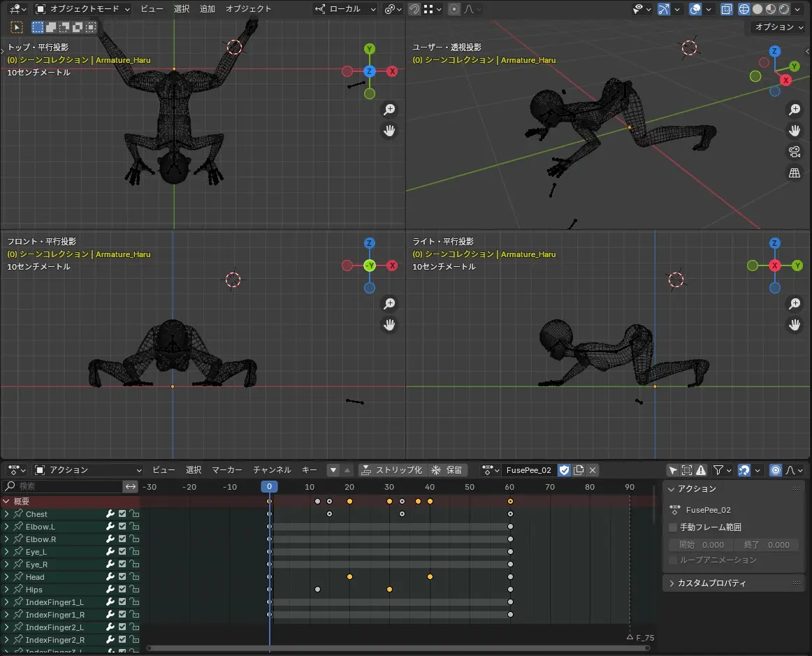The height and width of the screenshot is (656, 812).
Task: Click zoom icon in top orthographic viewport
Action: (389, 109)
